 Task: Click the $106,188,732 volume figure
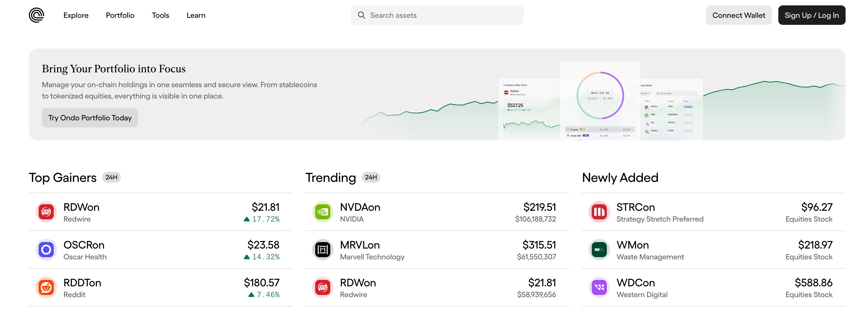coord(536,219)
